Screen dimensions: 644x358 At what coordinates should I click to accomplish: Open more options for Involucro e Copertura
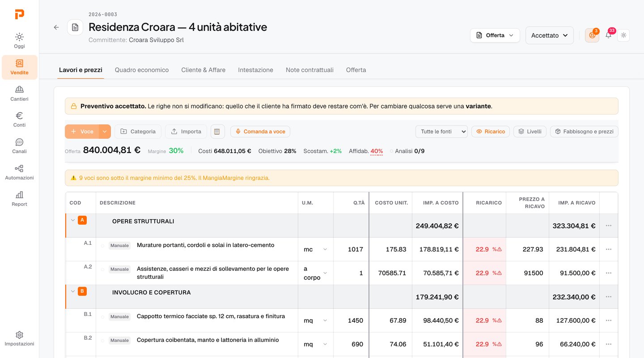coord(608,297)
